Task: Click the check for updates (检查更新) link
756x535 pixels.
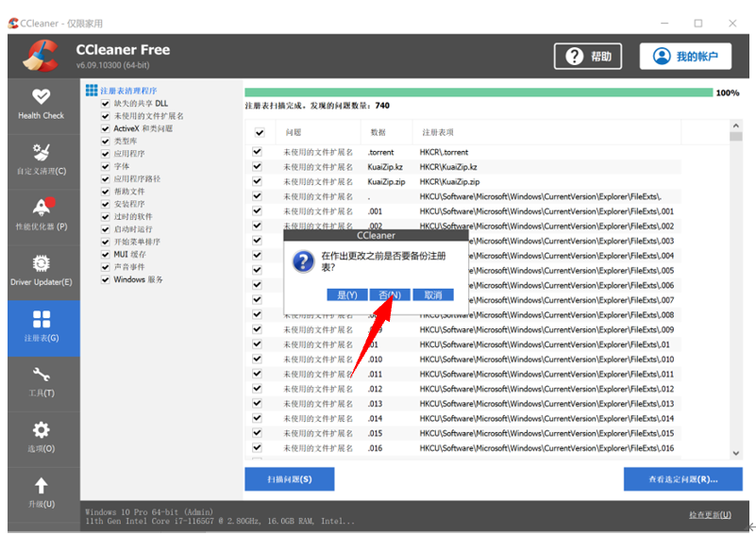Action: [710, 515]
